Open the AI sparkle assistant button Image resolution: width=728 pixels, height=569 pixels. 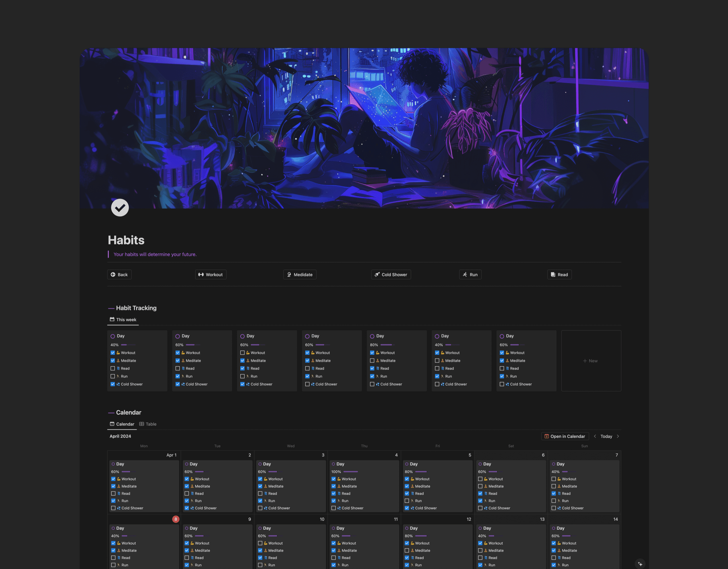click(x=640, y=564)
